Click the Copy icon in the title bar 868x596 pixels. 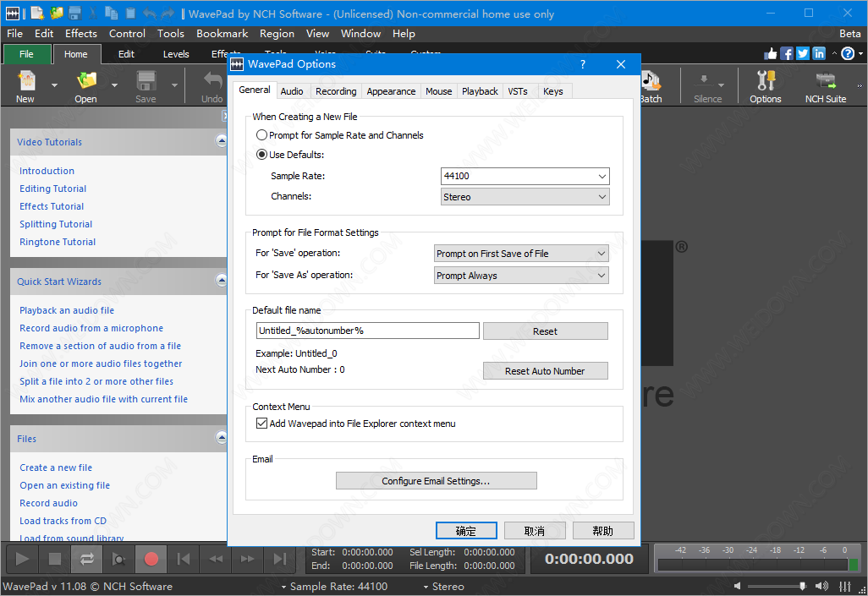coord(112,14)
